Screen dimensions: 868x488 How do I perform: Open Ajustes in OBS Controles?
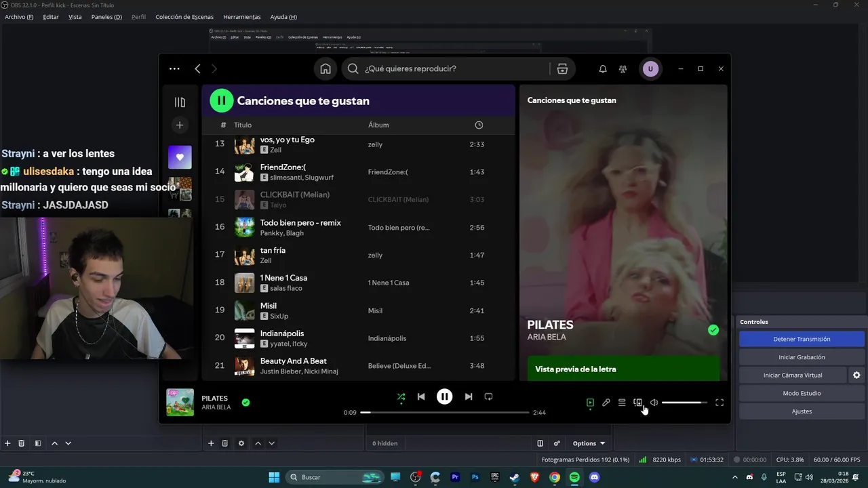pyautogui.click(x=802, y=411)
